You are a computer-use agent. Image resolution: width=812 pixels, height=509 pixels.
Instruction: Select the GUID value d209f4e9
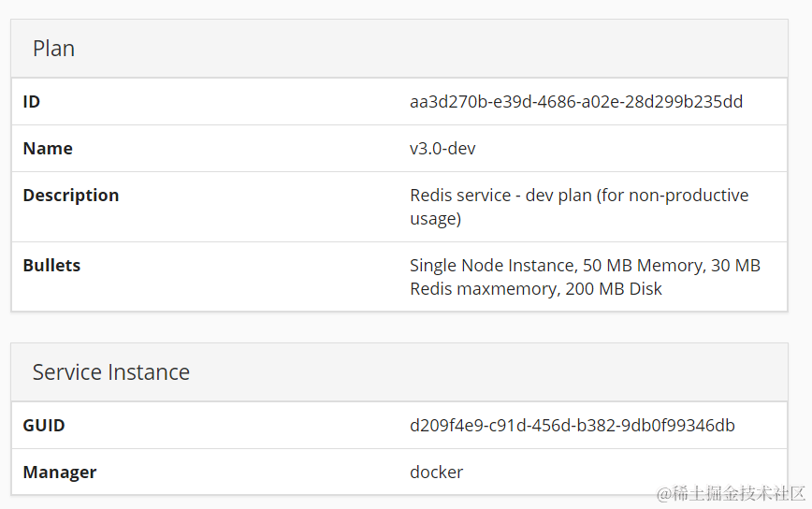click(572, 425)
